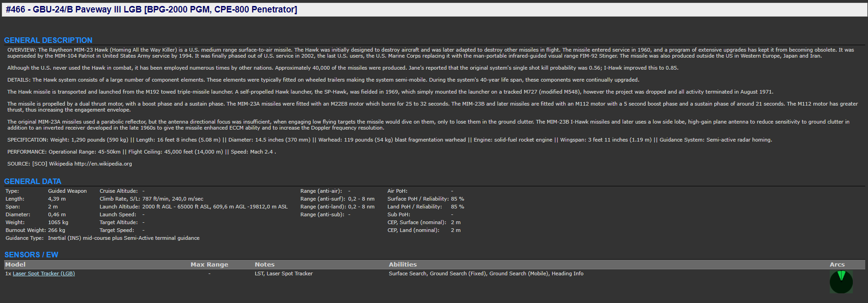Click the Arcs column header

(x=837, y=264)
